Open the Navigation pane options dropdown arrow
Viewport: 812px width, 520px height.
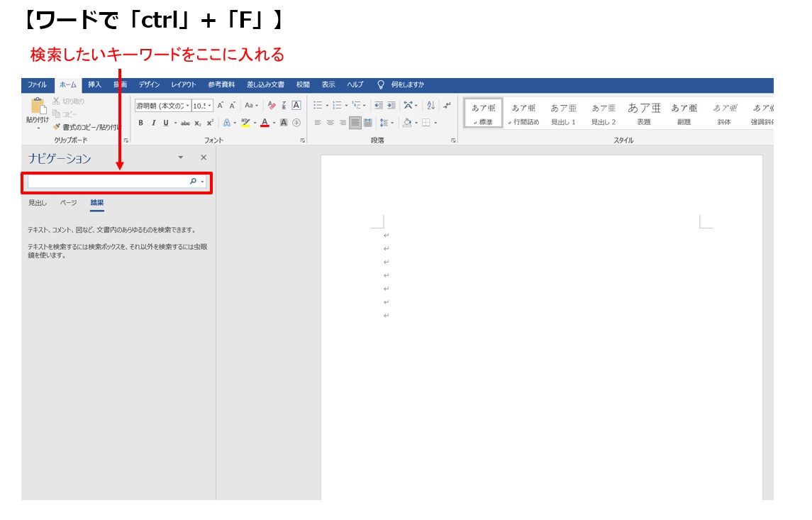coord(180,157)
